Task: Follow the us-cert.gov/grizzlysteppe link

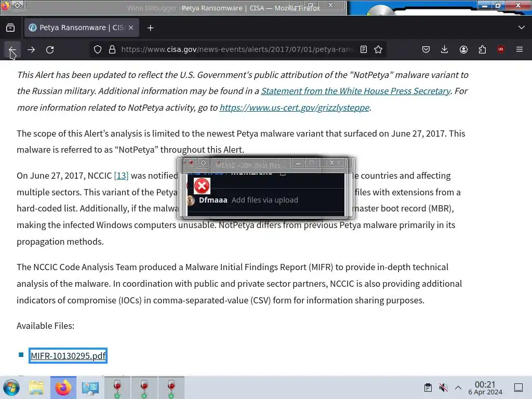Action: (295, 108)
